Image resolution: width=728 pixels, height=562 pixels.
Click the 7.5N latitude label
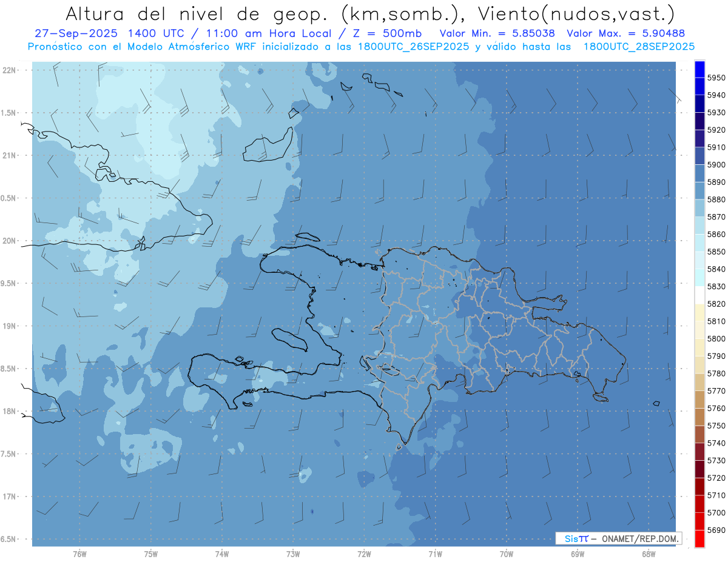click(9, 454)
